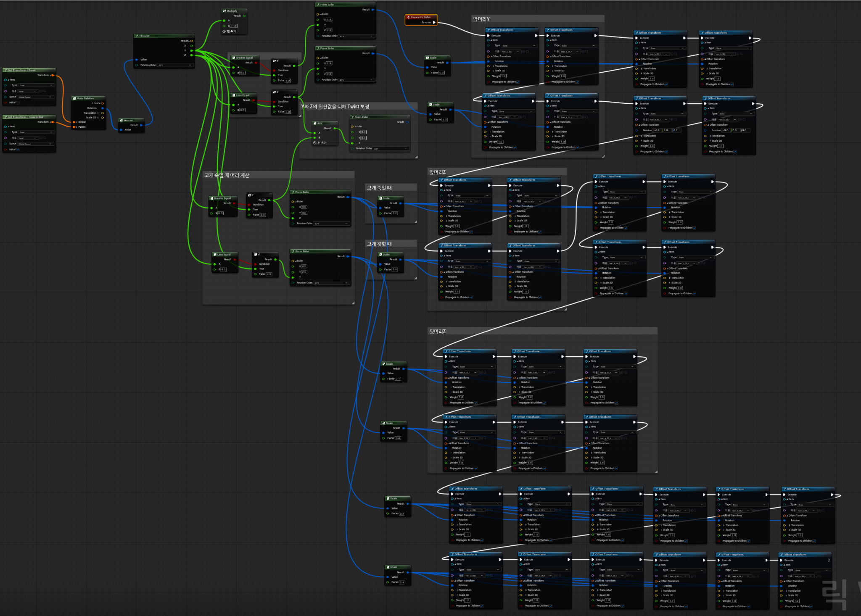This screenshot has width=861, height=616.
Task: Click Make Relative node's Rotation output pin
Action: 103,108
